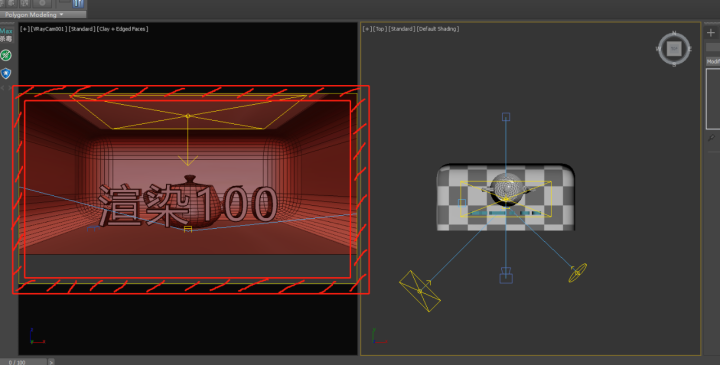Open Clay + Edged Faces shading menu
The width and height of the screenshot is (720, 365).
click(123, 29)
